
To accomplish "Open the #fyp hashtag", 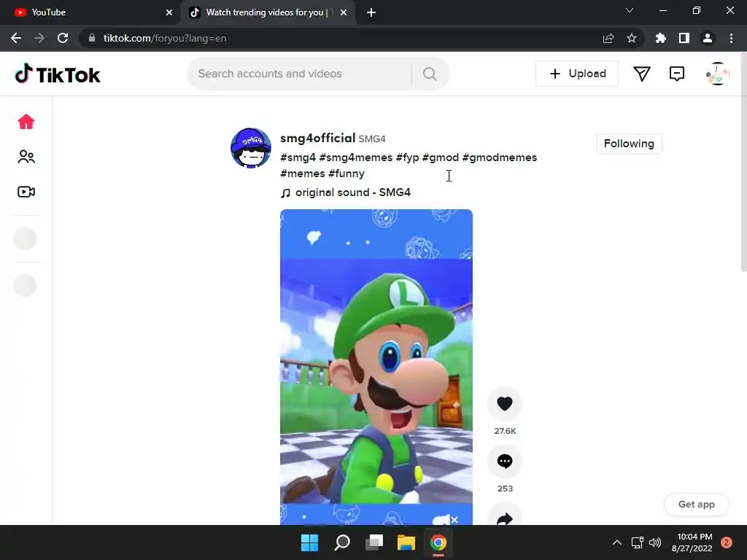I will tap(407, 157).
